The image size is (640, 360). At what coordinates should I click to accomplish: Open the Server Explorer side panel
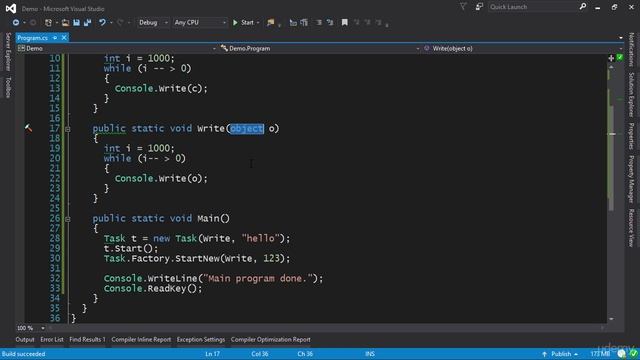pos(8,51)
